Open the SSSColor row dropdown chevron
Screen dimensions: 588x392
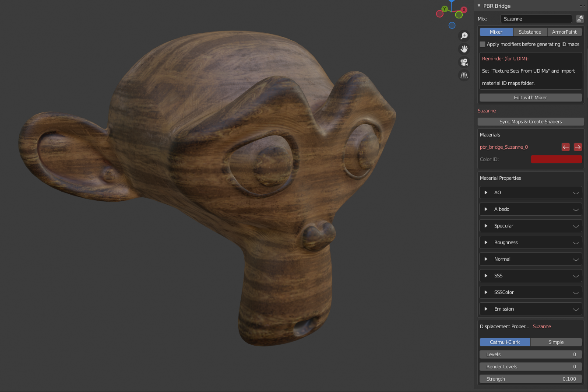point(576,293)
